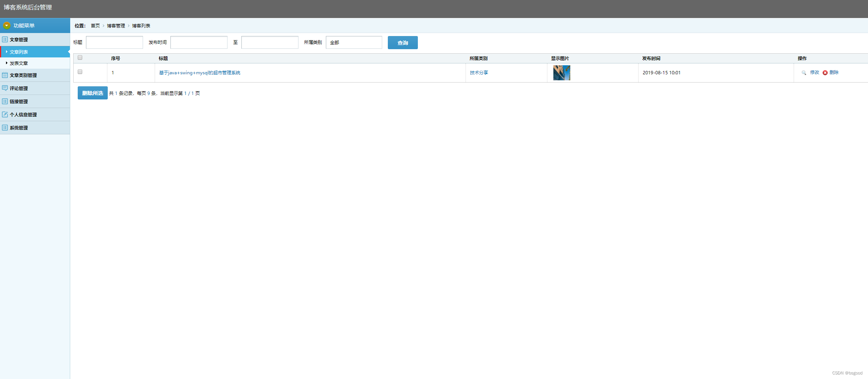Click the 操作 column header
The width and height of the screenshot is (868, 379).
[802, 59]
